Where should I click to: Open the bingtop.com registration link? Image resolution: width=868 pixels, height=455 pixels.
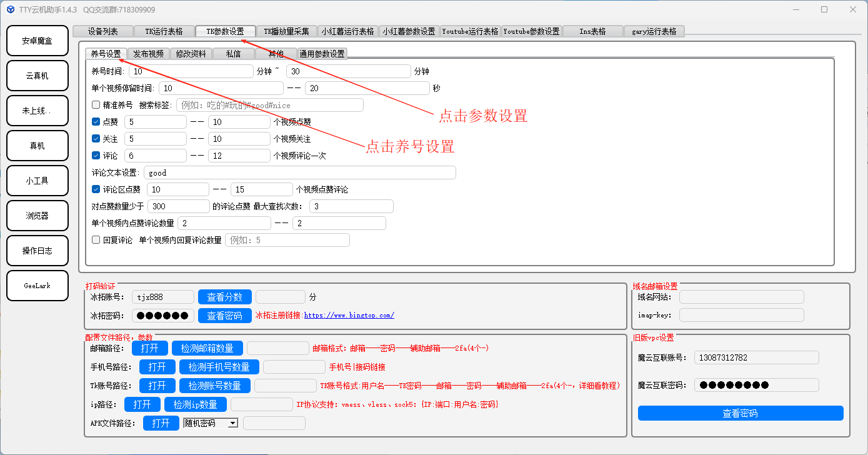349,316
